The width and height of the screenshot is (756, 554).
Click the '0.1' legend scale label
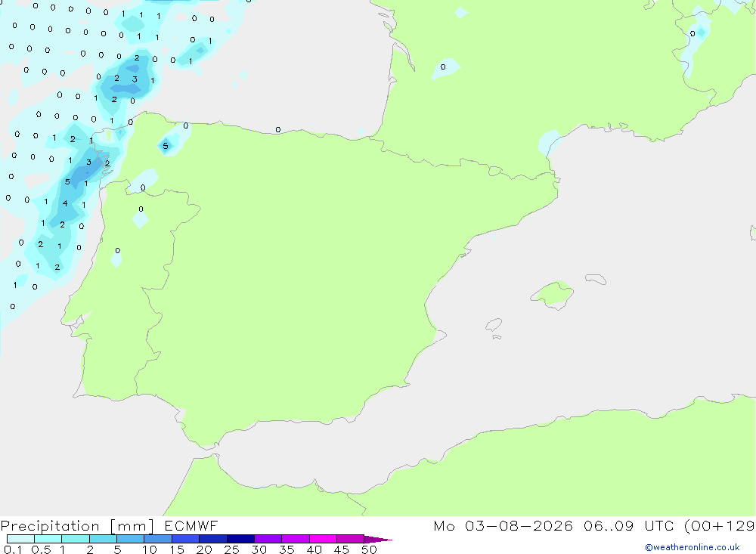pos(13,549)
